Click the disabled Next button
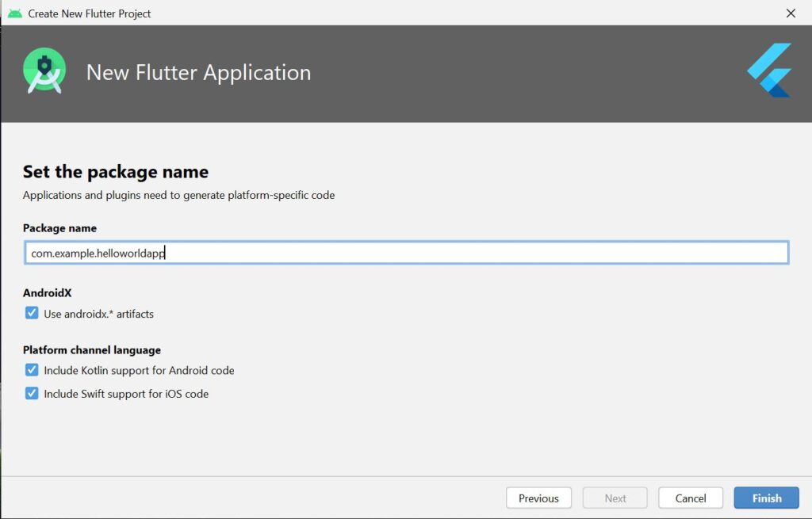This screenshot has width=812, height=519. coord(615,498)
